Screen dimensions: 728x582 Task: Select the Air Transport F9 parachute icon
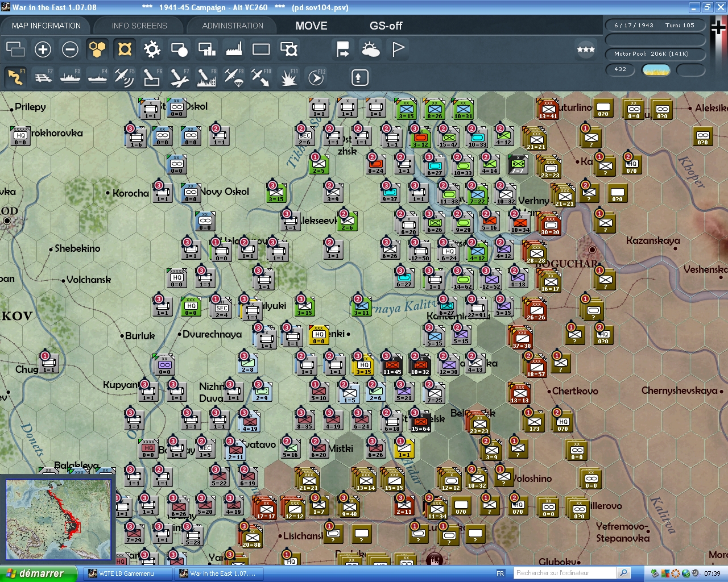(x=234, y=77)
